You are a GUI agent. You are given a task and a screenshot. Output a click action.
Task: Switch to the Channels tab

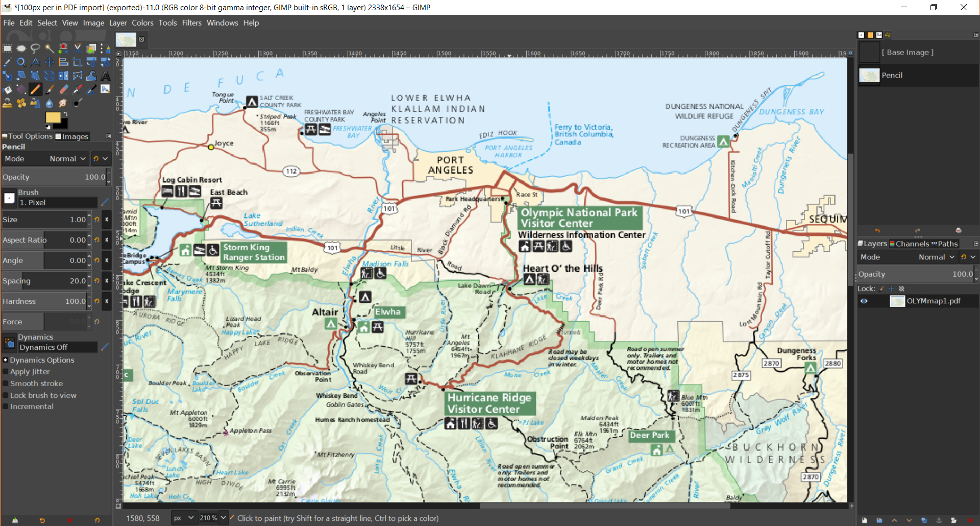coord(911,244)
